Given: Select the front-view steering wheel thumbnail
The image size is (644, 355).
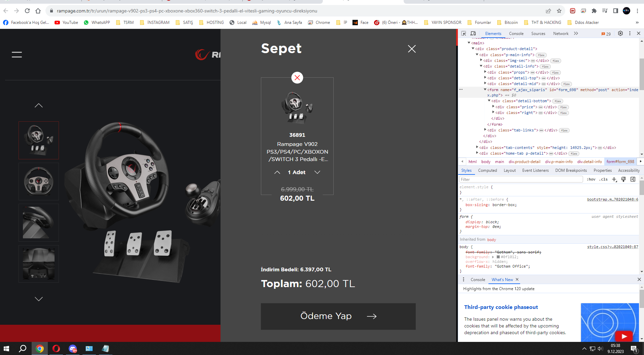Looking at the screenshot, I should (39, 182).
